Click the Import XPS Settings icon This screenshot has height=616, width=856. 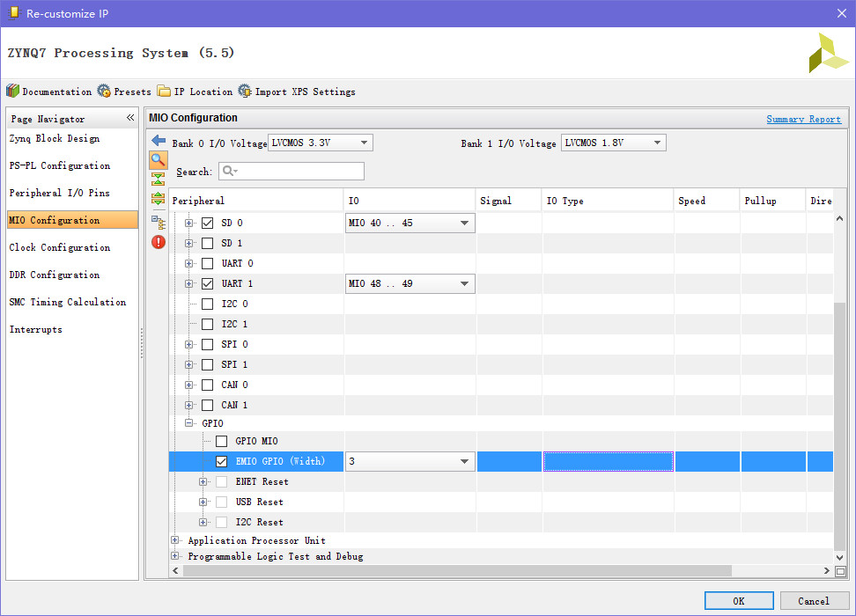245,91
